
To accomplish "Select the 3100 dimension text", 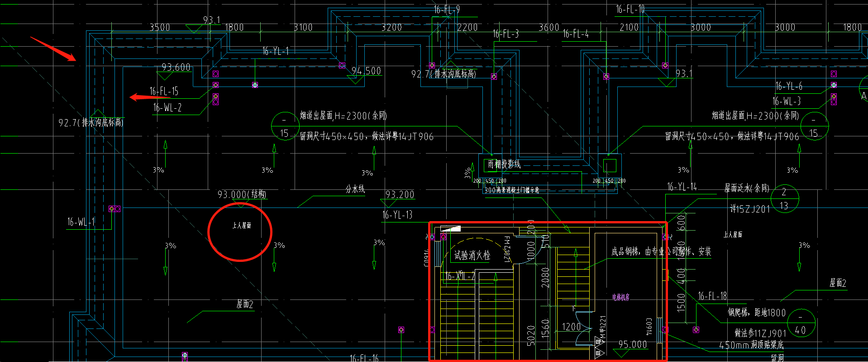I will pyautogui.click(x=303, y=27).
